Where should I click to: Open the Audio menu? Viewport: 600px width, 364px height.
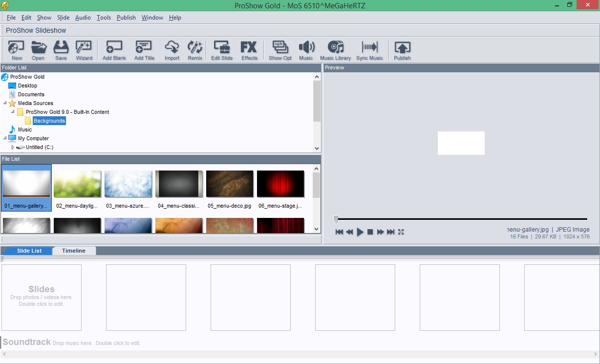(x=83, y=18)
